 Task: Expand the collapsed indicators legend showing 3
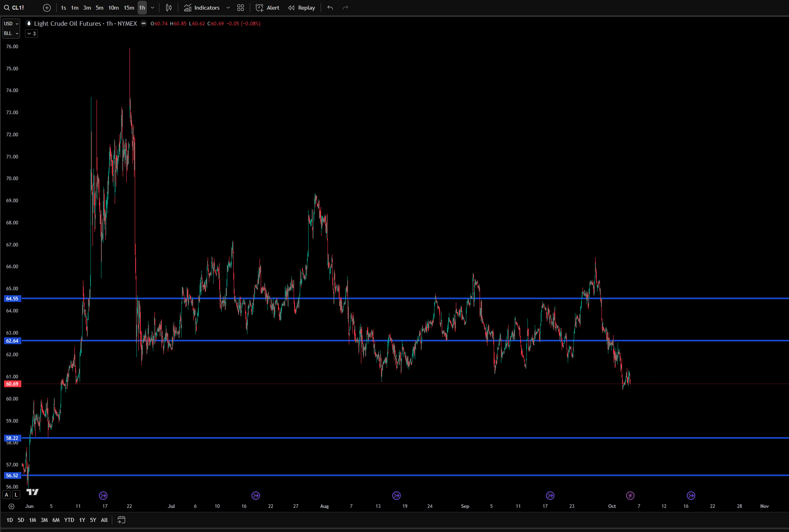pos(31,34)
